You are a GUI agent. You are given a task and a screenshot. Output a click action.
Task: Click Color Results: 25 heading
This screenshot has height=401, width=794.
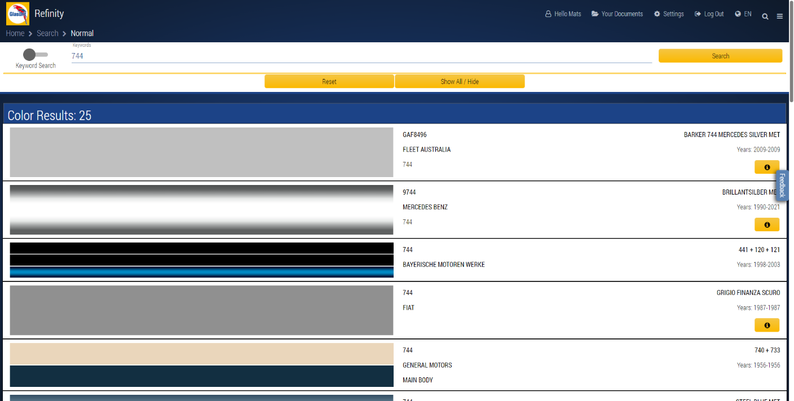50,115
